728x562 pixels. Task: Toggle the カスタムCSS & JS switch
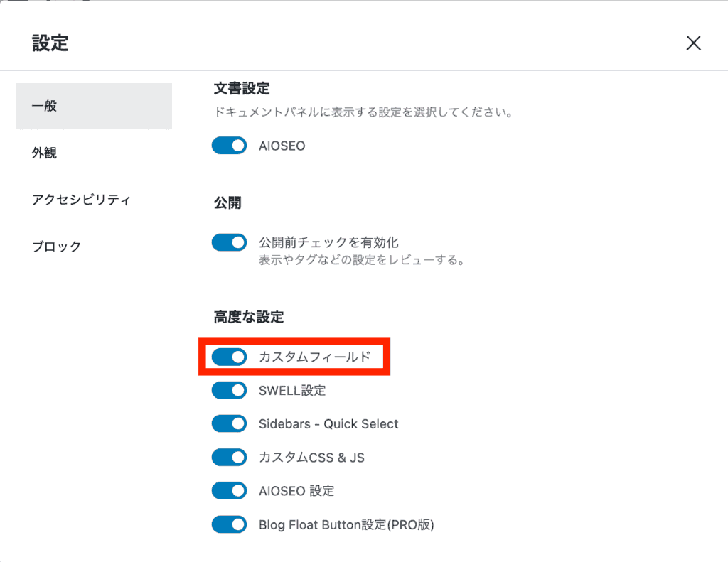point(229,458)
